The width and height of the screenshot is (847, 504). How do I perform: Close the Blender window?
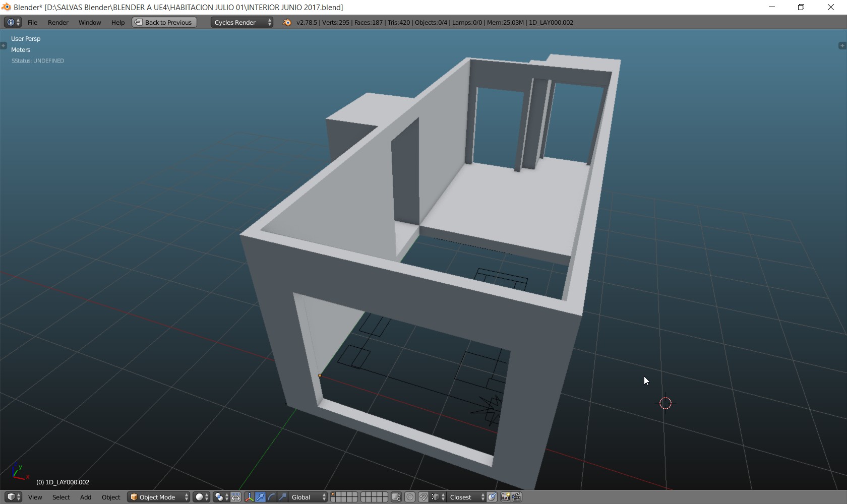831,7
